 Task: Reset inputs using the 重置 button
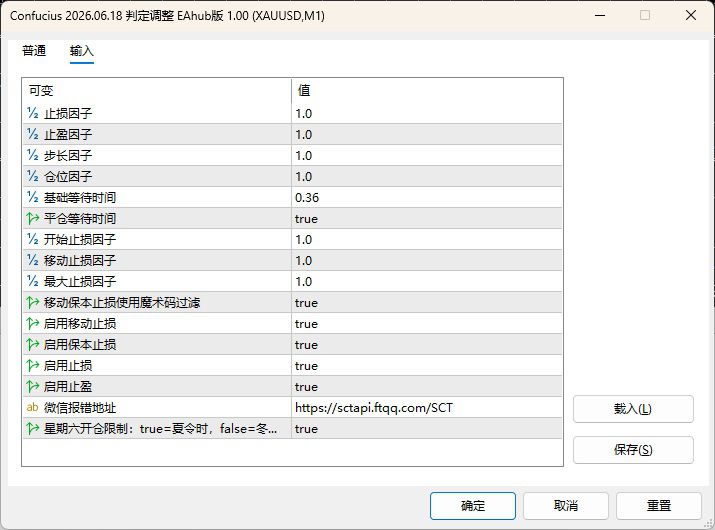pos(659,505)
